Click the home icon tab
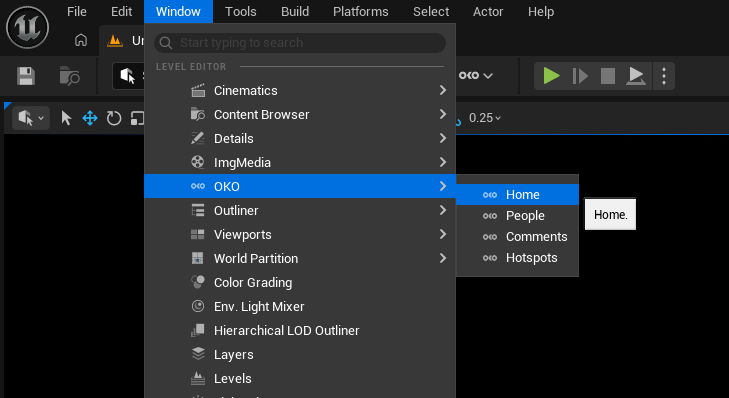Screen dimensions: 729x398 (x=81, y=40)
